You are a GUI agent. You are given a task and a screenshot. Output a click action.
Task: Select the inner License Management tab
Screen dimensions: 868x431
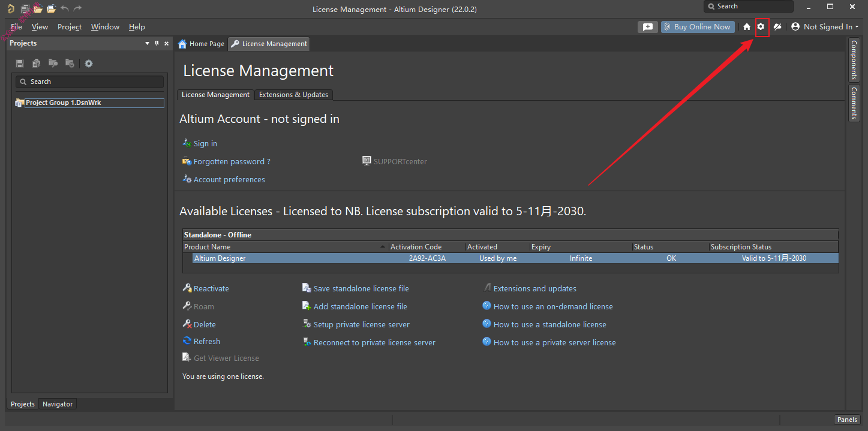[215, 95]
